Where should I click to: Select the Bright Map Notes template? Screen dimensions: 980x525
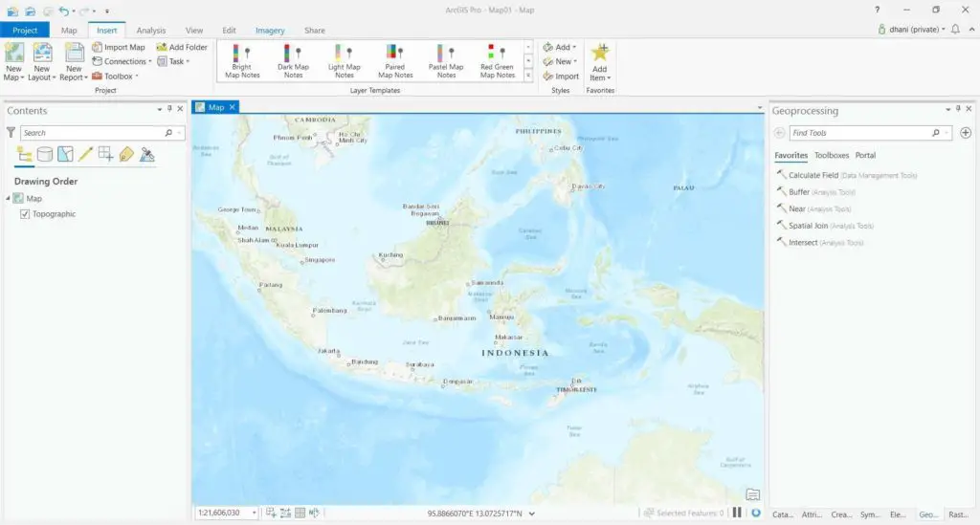tap(242, 61)
